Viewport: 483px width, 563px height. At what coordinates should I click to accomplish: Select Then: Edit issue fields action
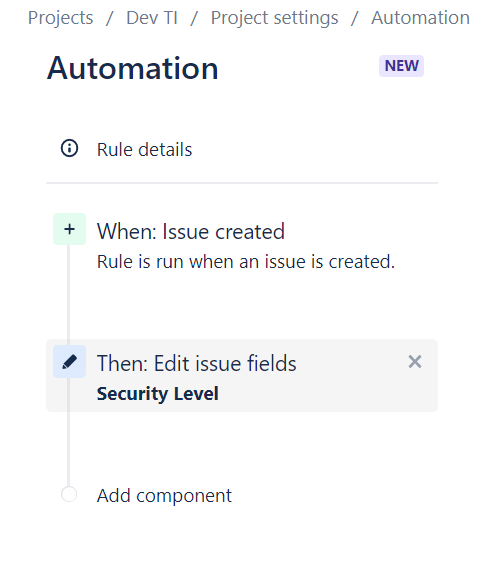pyautogui.click(x=242, y=375)
